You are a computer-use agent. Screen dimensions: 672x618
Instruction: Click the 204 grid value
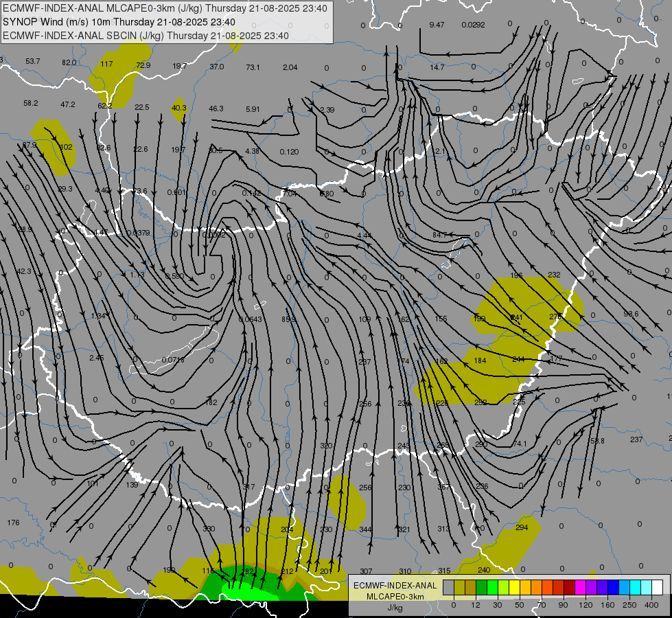287,529
